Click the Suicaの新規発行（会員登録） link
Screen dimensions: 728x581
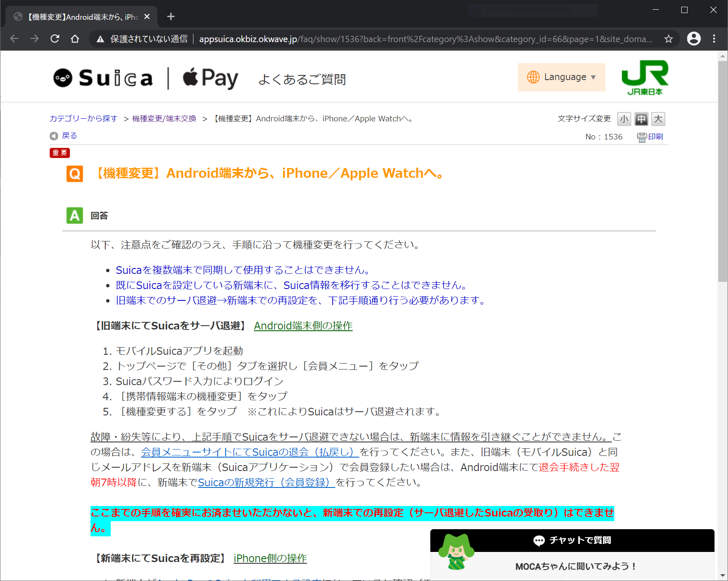click(266, 482)
